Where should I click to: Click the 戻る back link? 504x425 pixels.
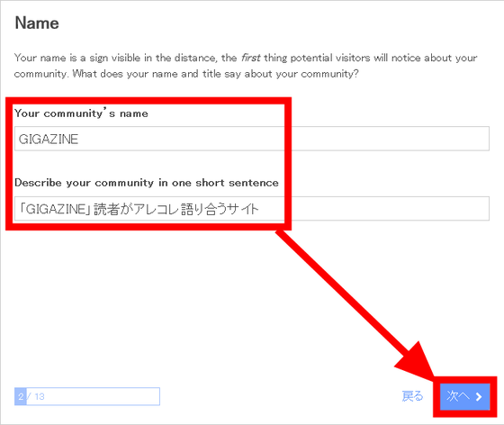[x=412, y=396]
